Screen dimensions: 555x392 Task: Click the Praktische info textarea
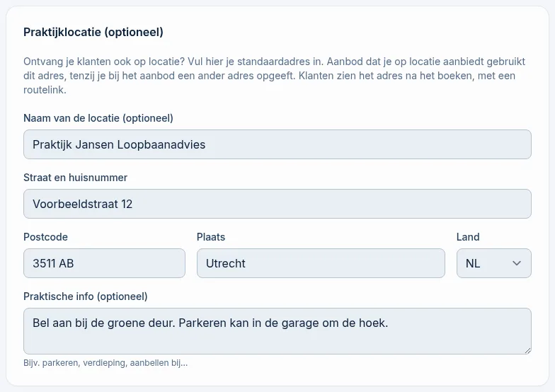coord(277,331)
